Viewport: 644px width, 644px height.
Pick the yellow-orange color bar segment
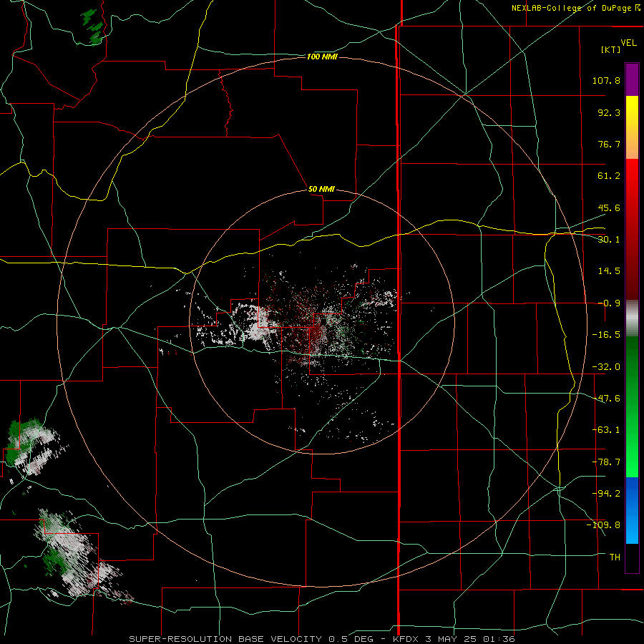click(x=632, y=127)
